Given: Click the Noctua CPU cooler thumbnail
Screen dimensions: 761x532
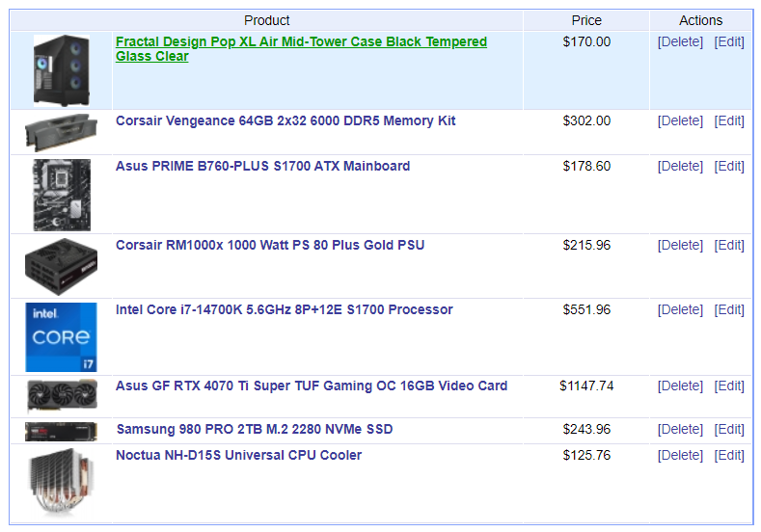Looking at the screenshot, I should point(61,483).
